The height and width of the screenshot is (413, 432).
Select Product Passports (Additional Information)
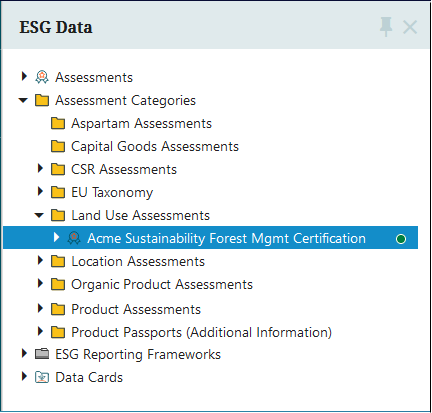(x=201, y=333)
